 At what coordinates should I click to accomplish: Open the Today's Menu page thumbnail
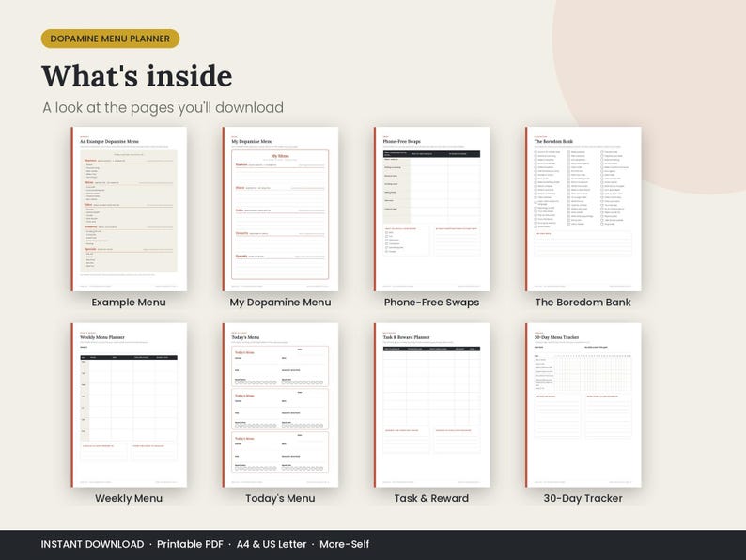pos(280,405)
